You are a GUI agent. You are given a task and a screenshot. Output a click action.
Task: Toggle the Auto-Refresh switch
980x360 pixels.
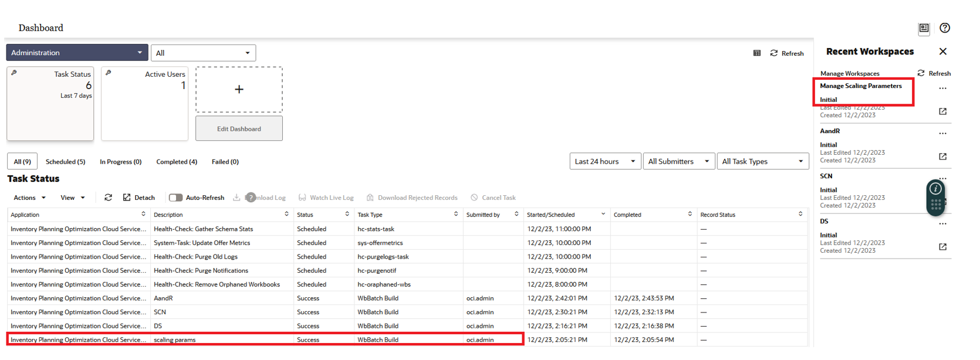click(175, 198)
